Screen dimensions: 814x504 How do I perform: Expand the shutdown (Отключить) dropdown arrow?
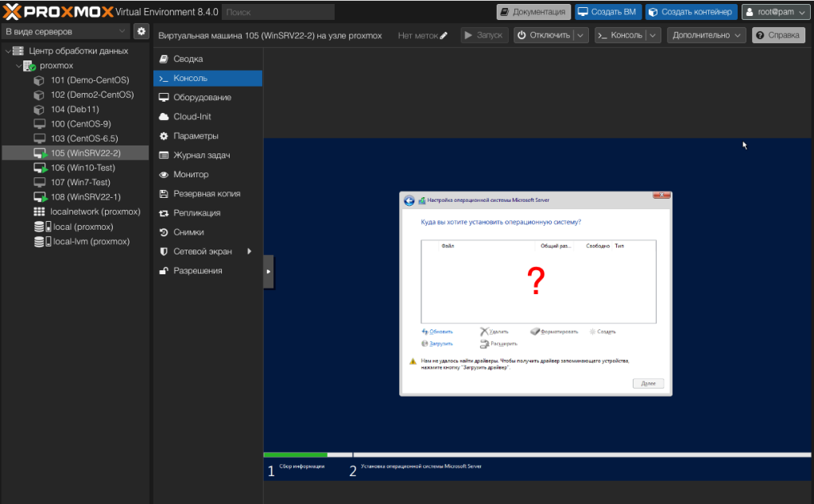(x=581, y=36)
